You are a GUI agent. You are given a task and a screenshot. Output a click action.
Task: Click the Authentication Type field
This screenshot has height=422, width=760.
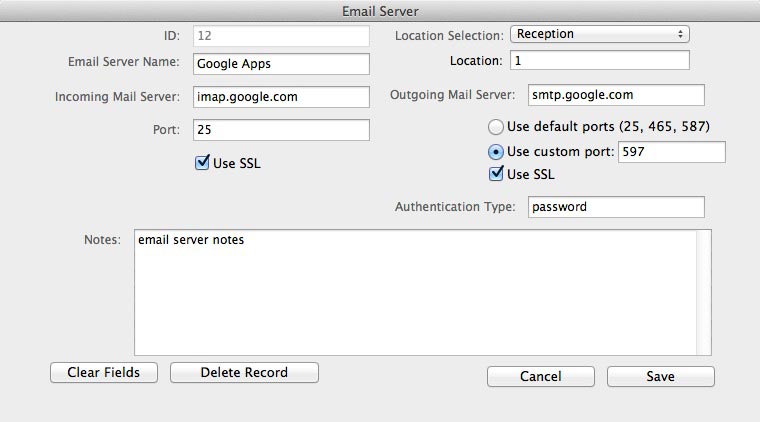pyautogui.click(x=614, y=207)
